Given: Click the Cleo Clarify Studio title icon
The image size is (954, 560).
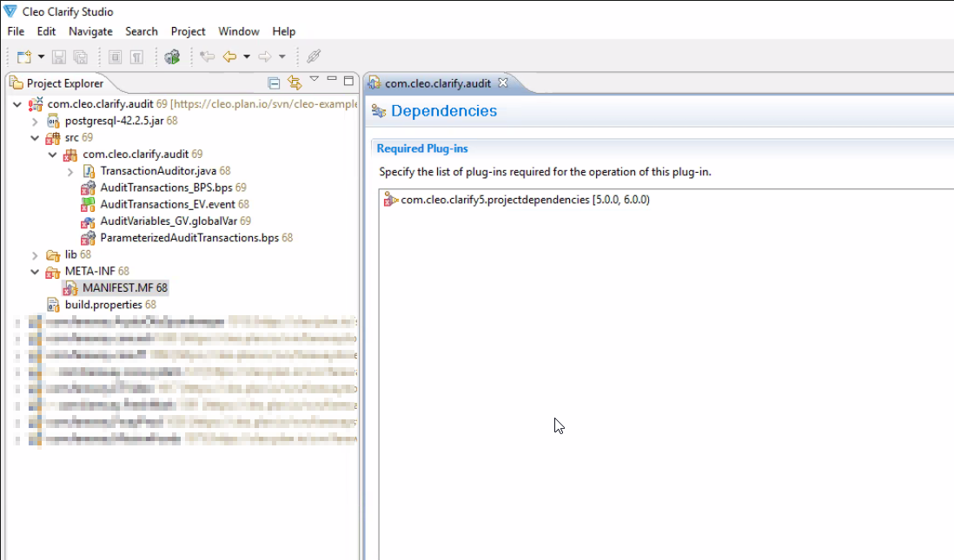Looking at the screenshot, I should click(x=10, y=11).
